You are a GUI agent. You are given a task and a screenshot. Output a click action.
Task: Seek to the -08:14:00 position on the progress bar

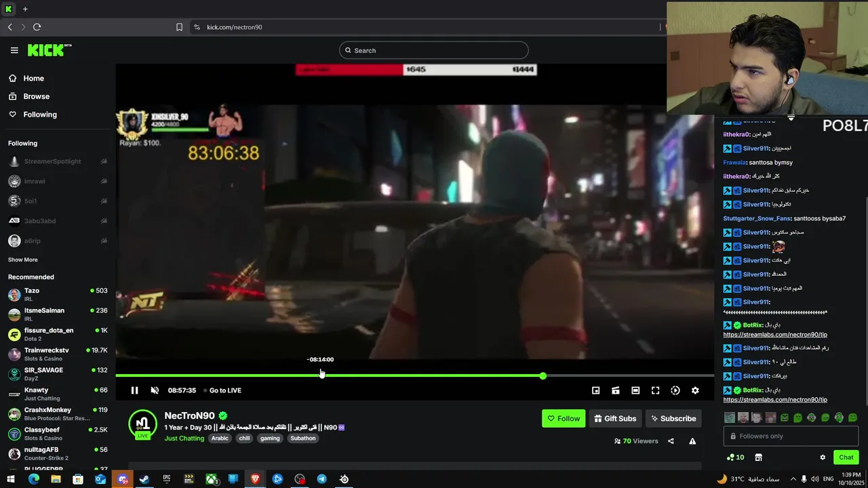tap(321, 375)
